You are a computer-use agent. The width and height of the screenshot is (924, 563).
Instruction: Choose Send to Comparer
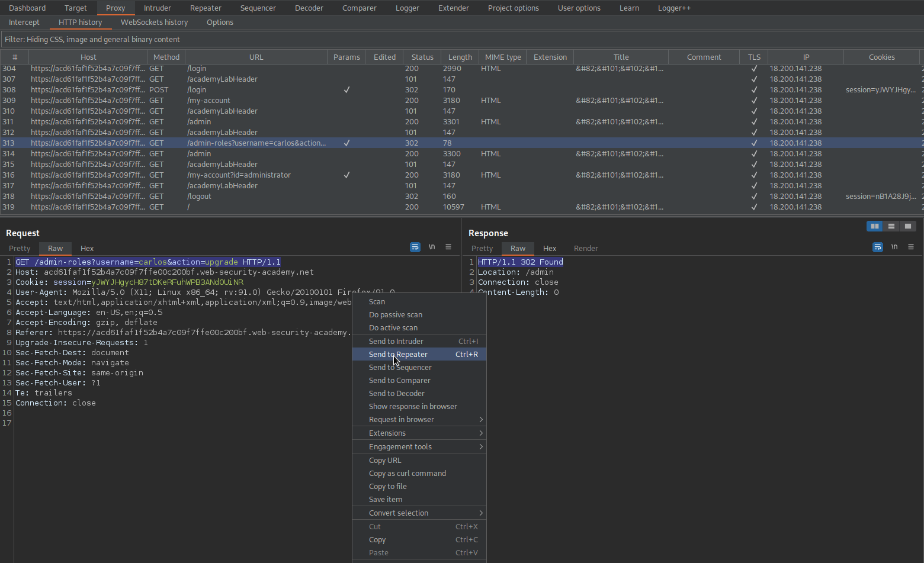(419, 381)
